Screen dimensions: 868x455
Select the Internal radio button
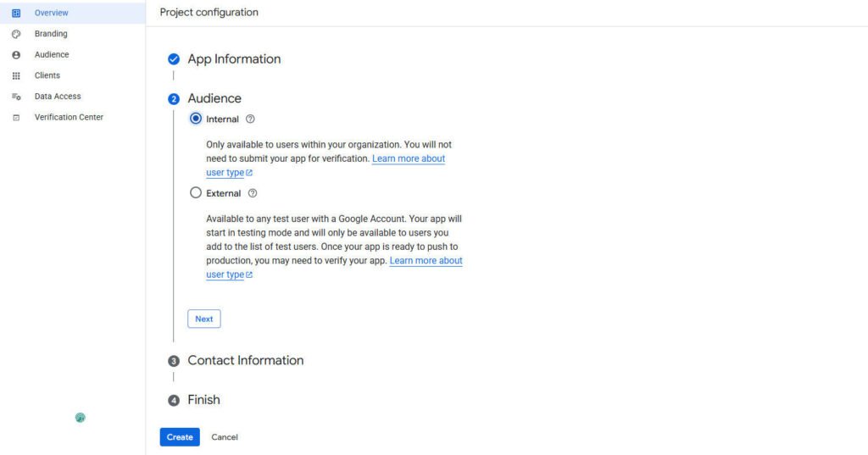coord(196,119)
